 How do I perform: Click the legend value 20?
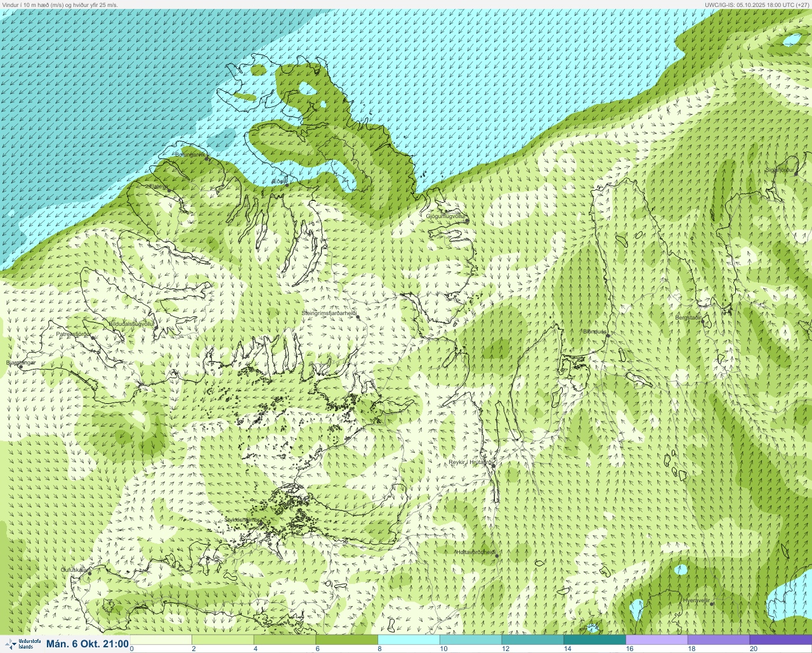[753, 649]
